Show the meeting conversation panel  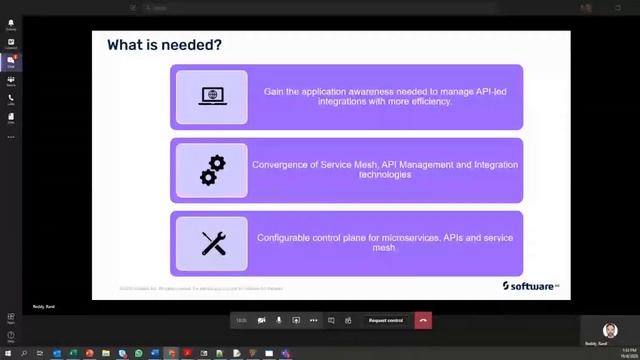331,320
